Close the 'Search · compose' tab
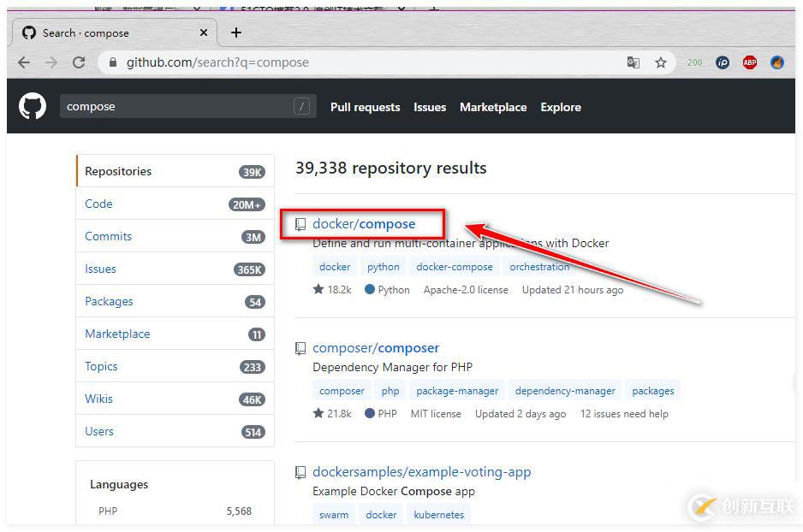This screenshot has width=803, height=532. tap(203, 33)
